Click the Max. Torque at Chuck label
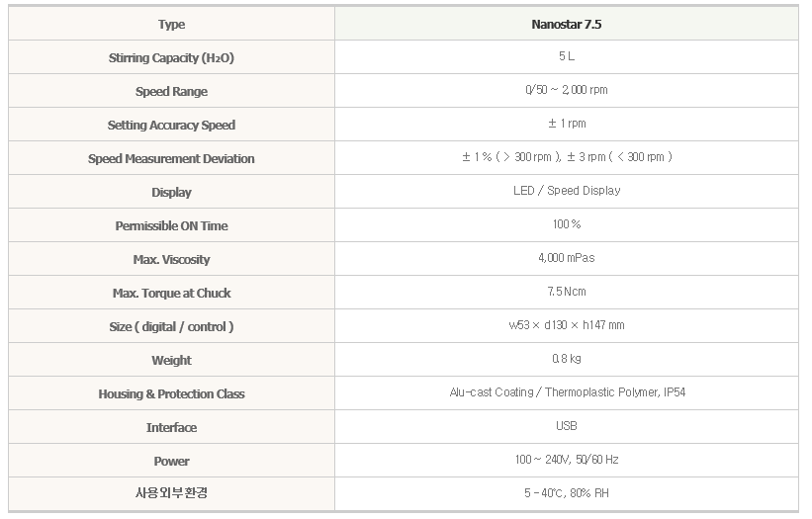 tap(171, 293)
